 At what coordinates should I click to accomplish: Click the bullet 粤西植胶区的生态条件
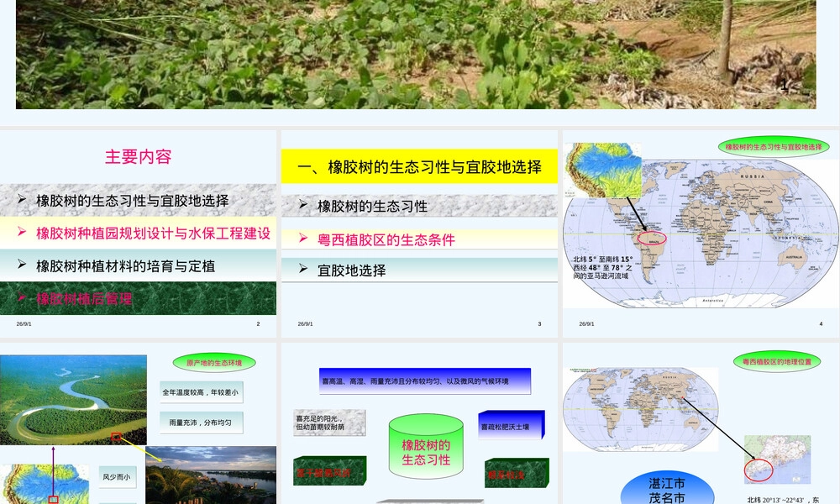tap(386, 240)
